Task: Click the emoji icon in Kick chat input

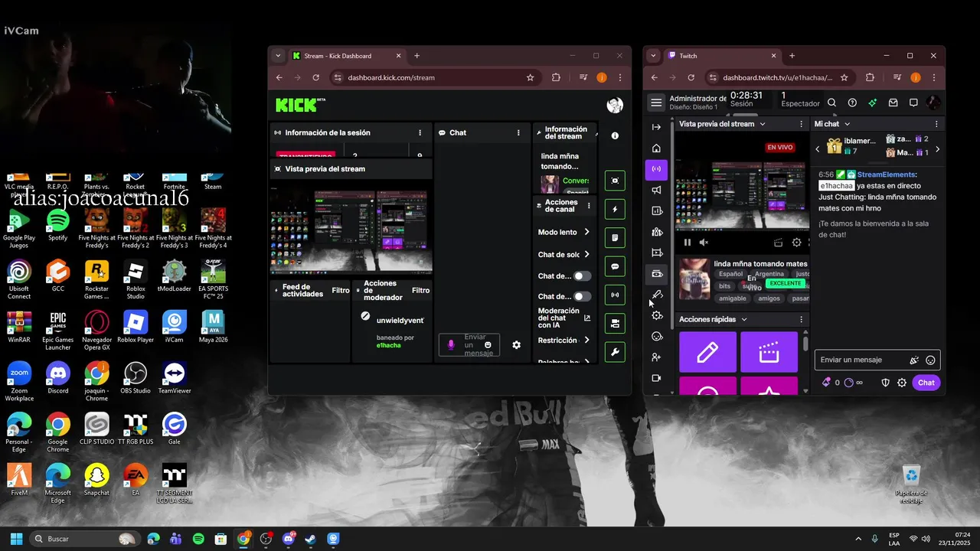Action: (x=488, y=345)
